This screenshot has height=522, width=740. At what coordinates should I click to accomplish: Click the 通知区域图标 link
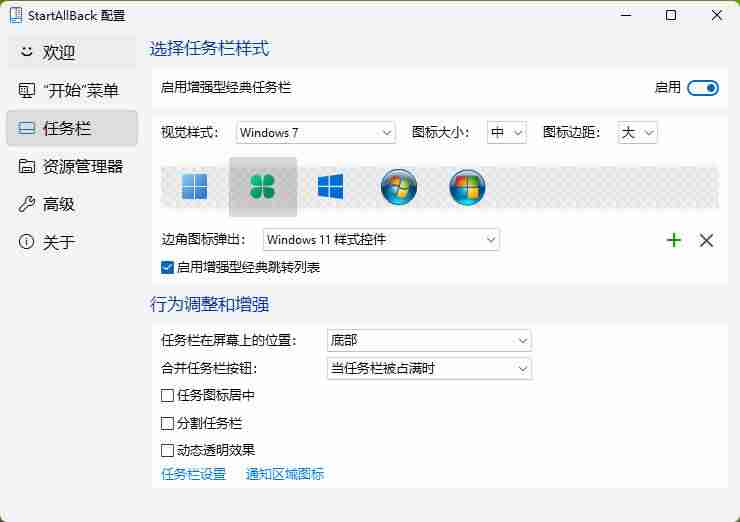click(x=285, y=474)
